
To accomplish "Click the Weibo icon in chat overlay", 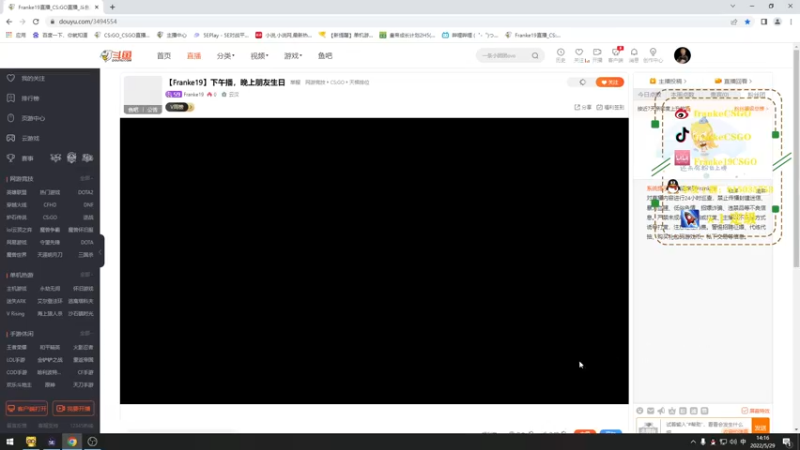I will click(x=681, y=114).
